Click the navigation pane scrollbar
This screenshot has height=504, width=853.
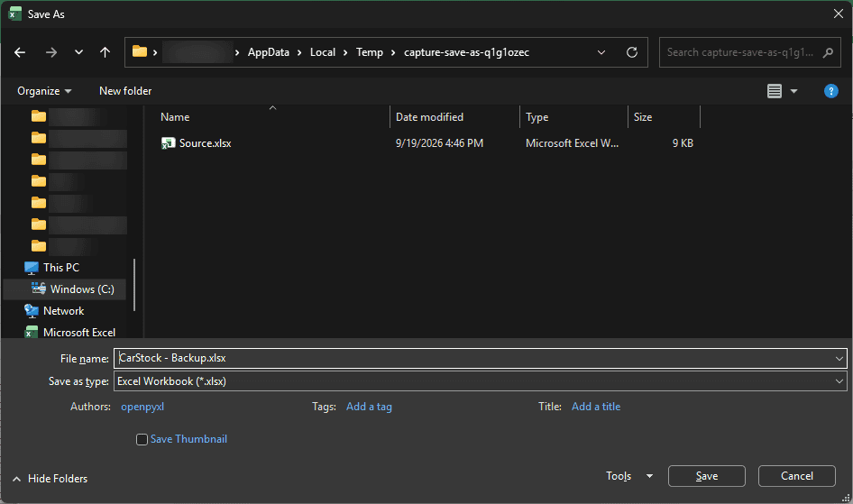coord(134,284)
